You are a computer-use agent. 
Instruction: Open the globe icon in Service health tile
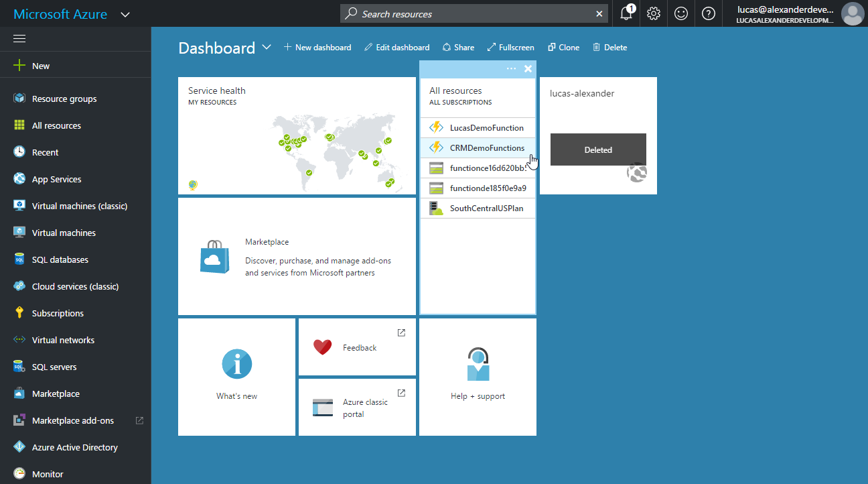[193, 185]
